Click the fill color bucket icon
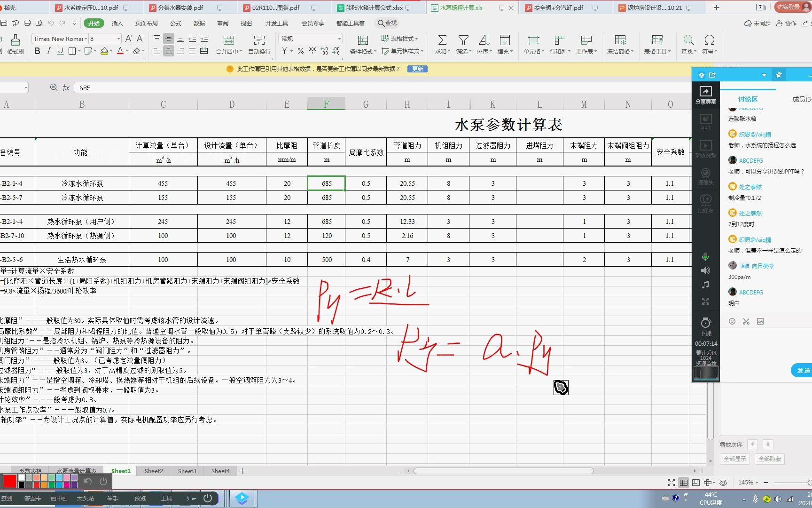Viewport: 812px width, 508px height. tap(104, 51)
